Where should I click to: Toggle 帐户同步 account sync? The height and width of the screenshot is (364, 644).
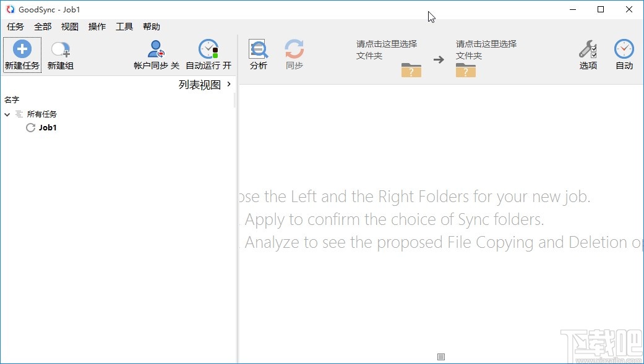click(157, 55)
